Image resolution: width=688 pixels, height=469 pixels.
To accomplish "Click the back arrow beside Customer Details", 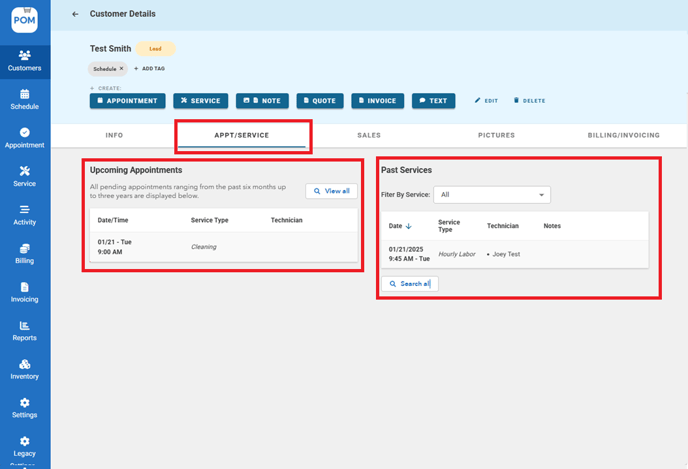I will (x=75, y=14).
